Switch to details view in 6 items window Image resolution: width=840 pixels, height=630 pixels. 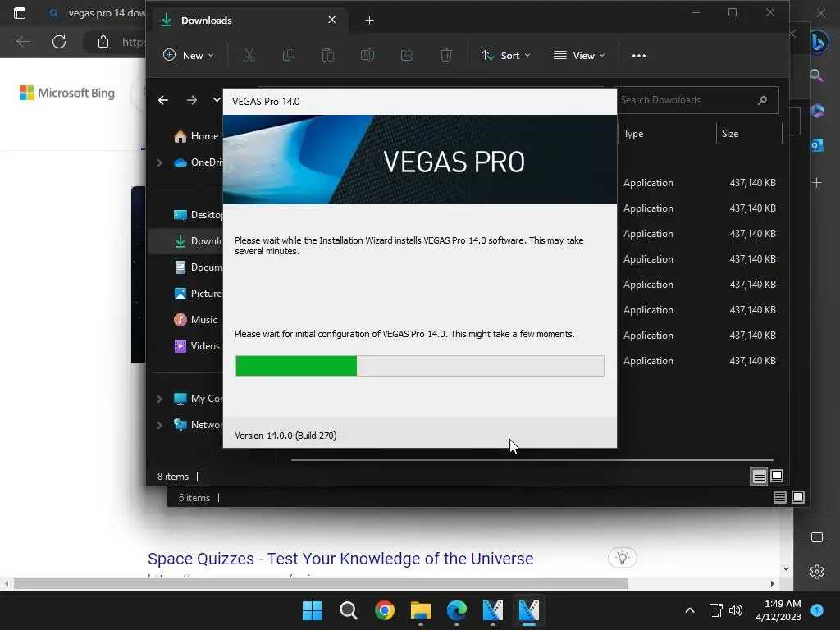click(x=780, y=497)
